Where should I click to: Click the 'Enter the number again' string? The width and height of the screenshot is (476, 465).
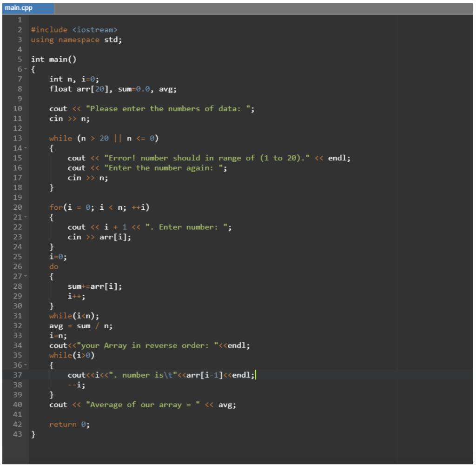point(163,168)
